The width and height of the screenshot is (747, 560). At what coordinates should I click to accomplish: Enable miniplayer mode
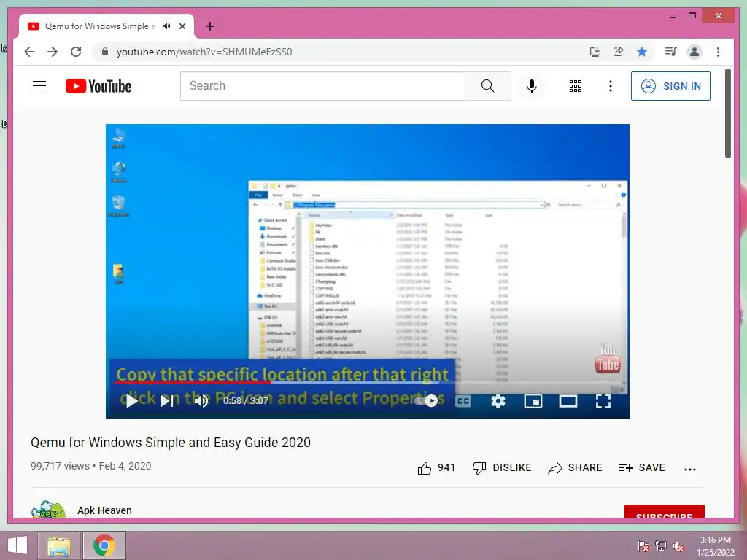click(x=533, y=401)
